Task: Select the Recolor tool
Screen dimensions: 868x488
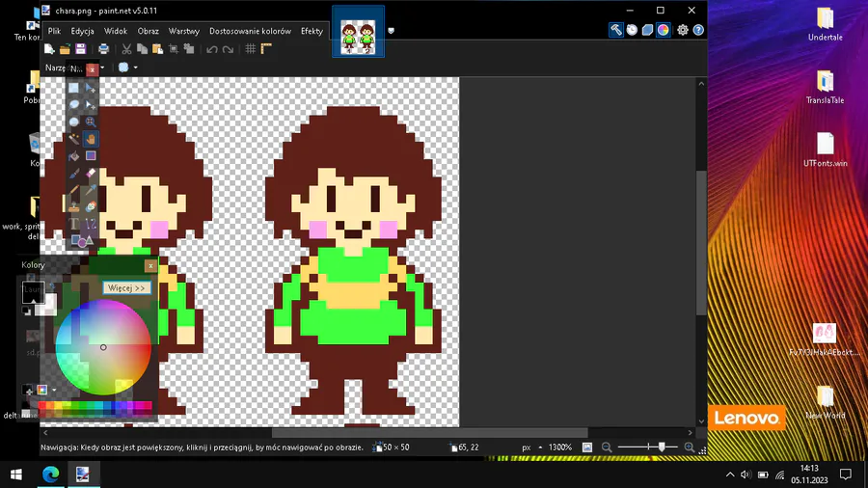Action: 91,207
